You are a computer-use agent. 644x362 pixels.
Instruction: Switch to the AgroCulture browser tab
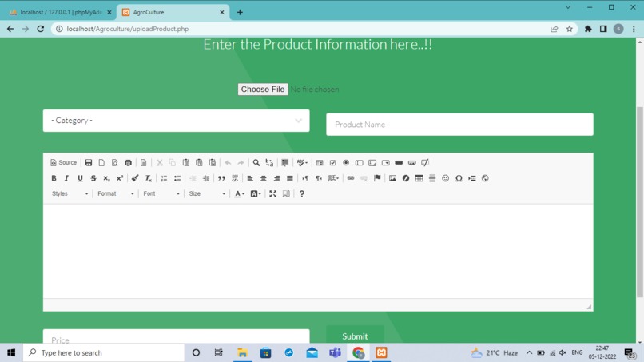[x=173, y=12]
